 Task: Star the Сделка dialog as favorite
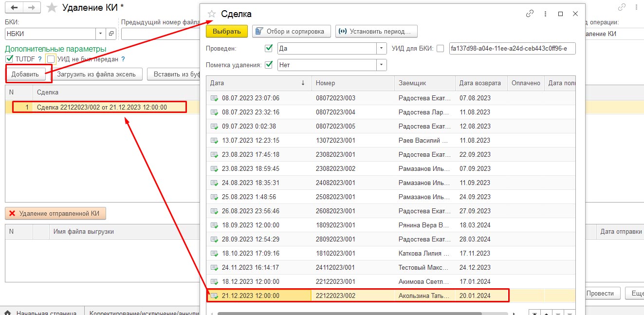point(211,14)
